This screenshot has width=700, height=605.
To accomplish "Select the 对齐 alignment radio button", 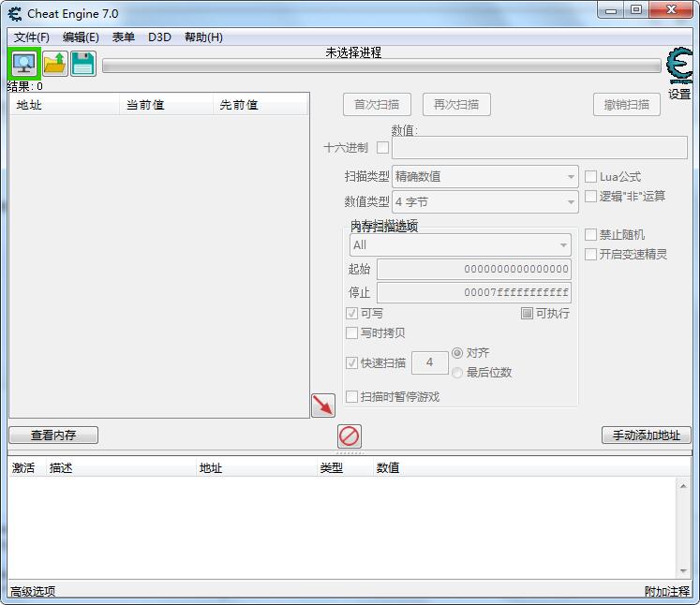I will (x=457, y=353).
